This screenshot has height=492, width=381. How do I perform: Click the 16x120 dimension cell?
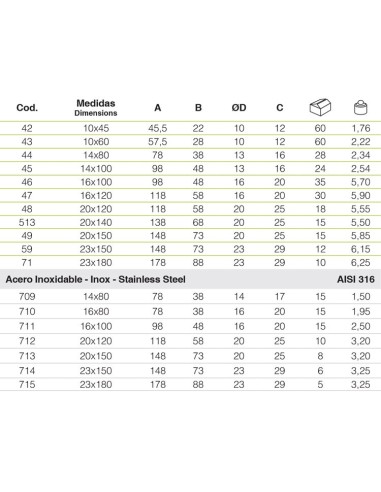click(96, 196)
